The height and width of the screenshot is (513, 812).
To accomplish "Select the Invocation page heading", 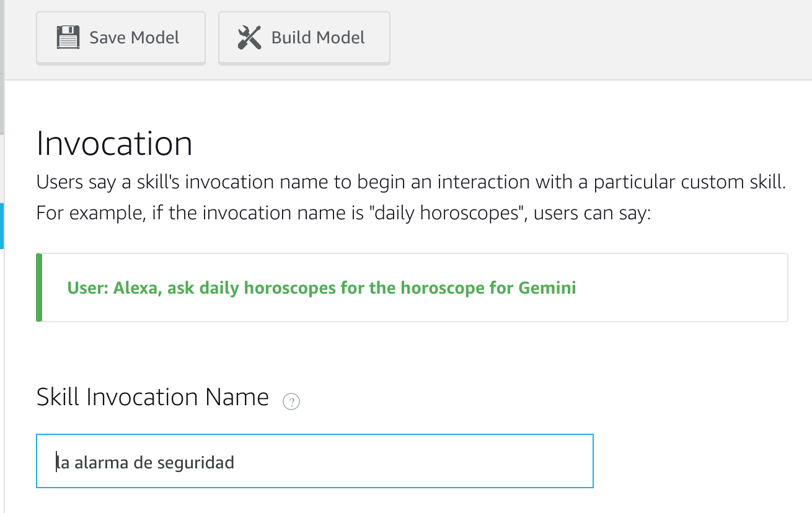I will tap(115, 143).
